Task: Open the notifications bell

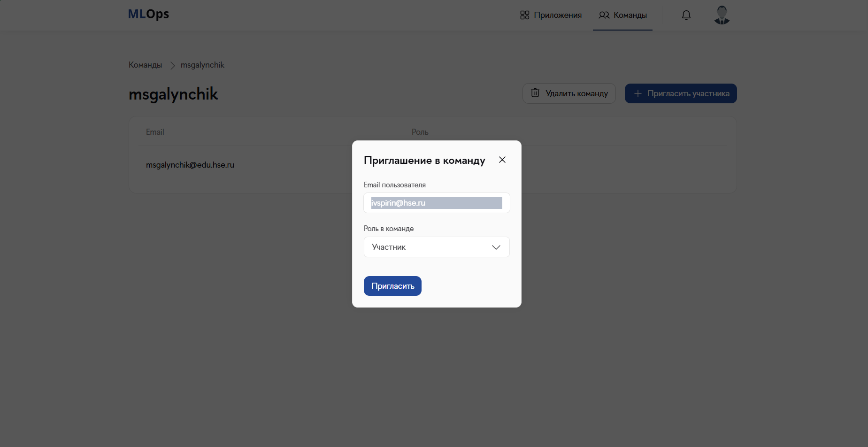Action: (686, 15)
